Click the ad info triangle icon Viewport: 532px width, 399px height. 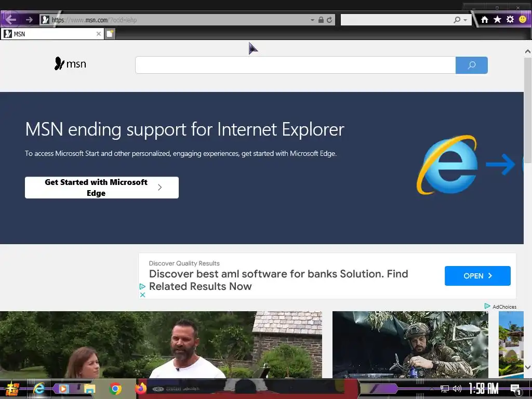(x=142, y=287)
